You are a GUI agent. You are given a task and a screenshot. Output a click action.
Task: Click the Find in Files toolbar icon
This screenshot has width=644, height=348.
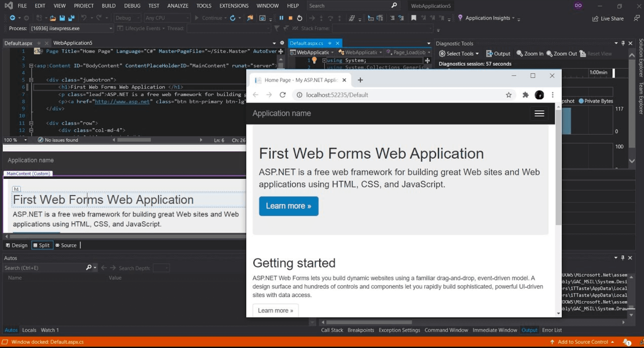click(x=250, y=18)
